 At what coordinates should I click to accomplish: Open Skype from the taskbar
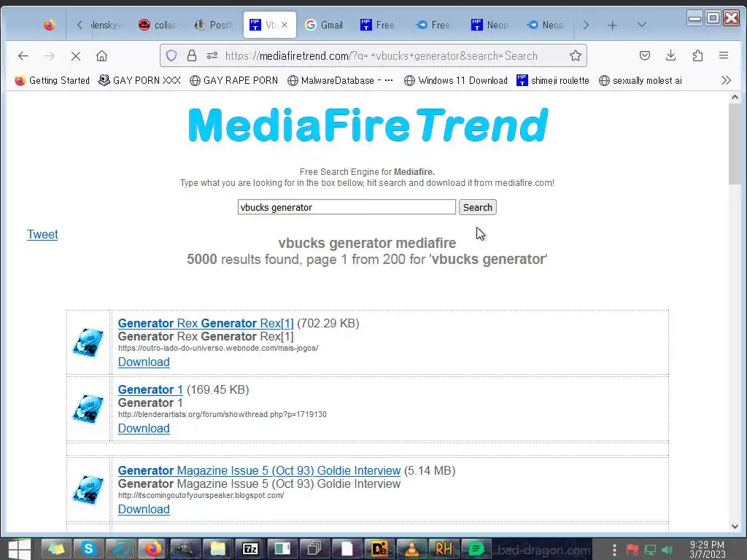click(88, 549)
